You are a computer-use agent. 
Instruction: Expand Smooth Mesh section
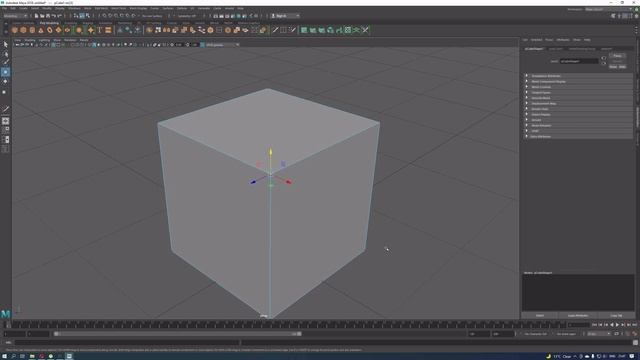pos(578,98)
